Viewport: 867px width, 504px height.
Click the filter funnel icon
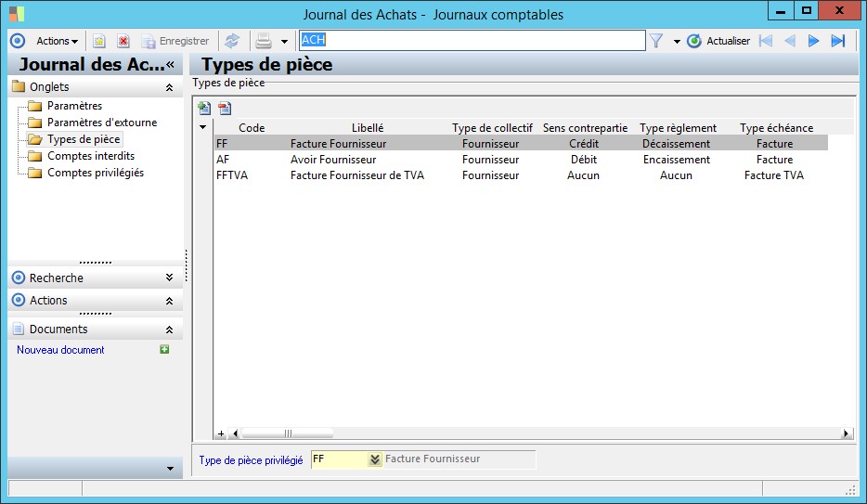655,41
